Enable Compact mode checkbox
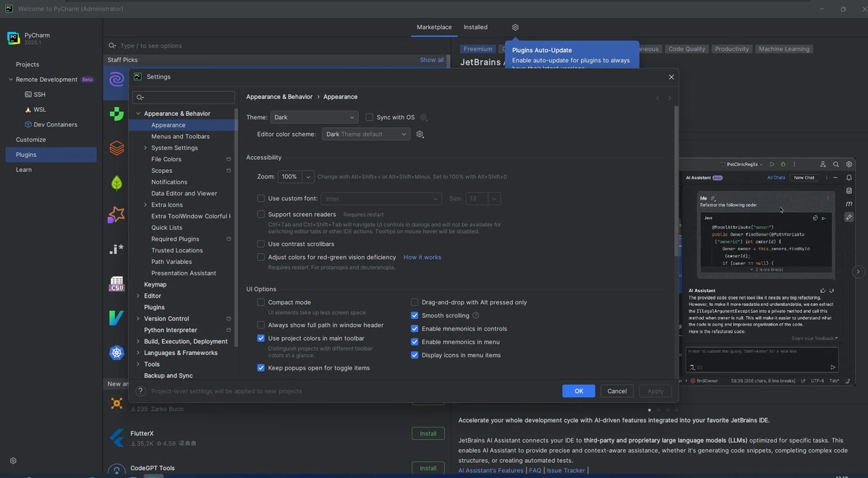 [261, 302]
